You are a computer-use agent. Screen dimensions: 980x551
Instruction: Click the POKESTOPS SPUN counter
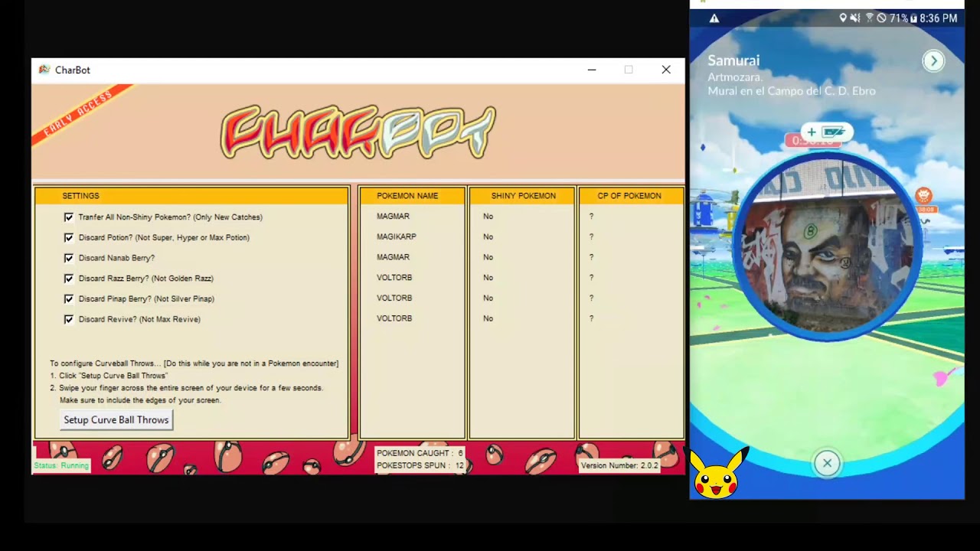click(x=420, y=465)
